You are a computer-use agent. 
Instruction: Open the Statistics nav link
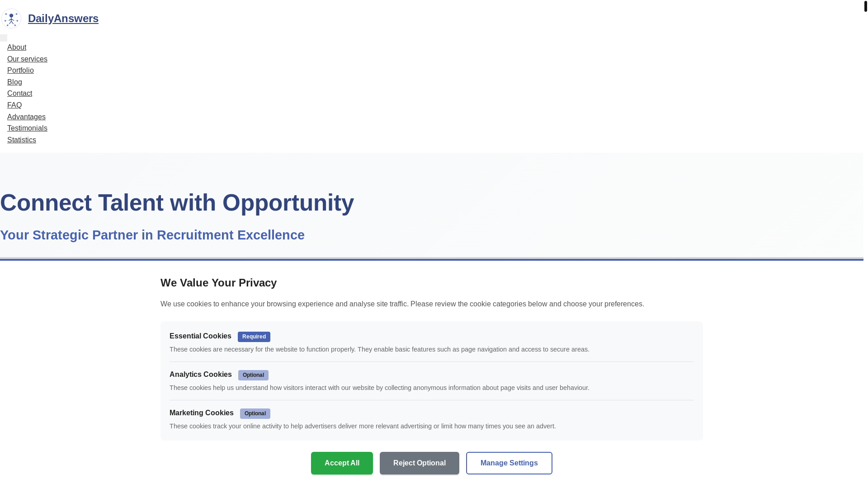tap(22, 140)
